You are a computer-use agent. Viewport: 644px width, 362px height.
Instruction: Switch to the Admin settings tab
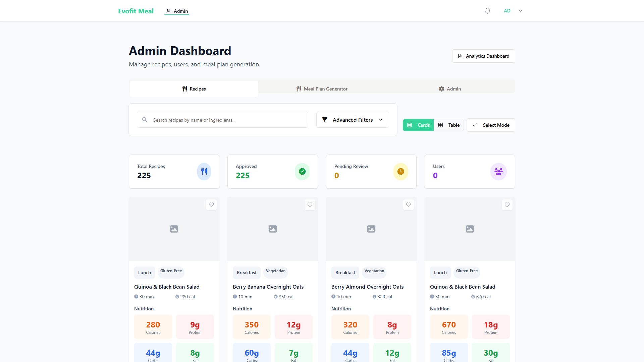tap(450, 89)
